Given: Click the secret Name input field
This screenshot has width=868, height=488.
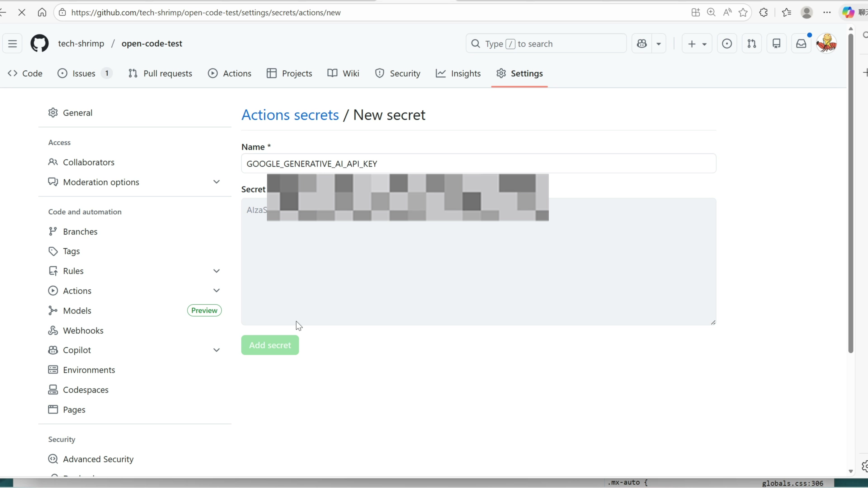Looking at the screenshot, I should [479, 164].
